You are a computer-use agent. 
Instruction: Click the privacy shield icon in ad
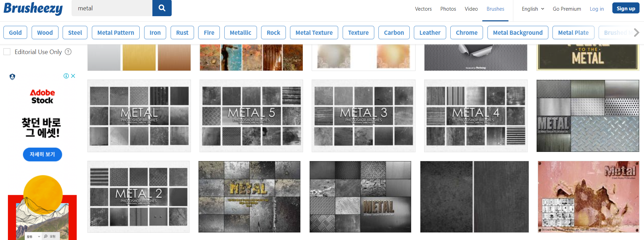tap(12, 77)
